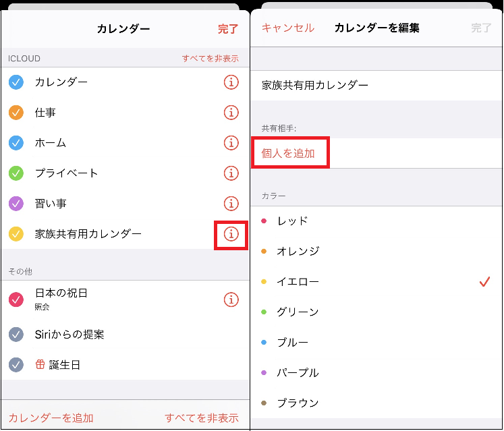Tap info icon beside 習い事
This screenshot has width=504, height=431.
click(231, 204)
